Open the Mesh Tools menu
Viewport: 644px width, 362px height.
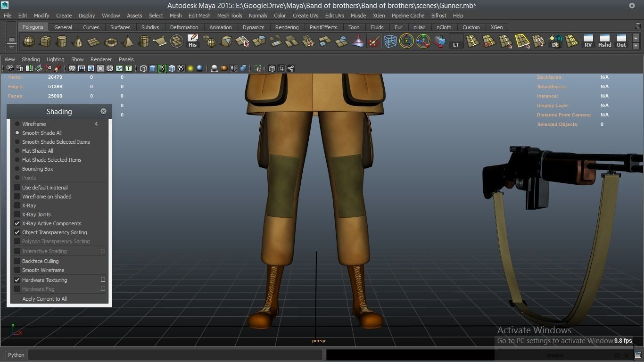point(230,16)
